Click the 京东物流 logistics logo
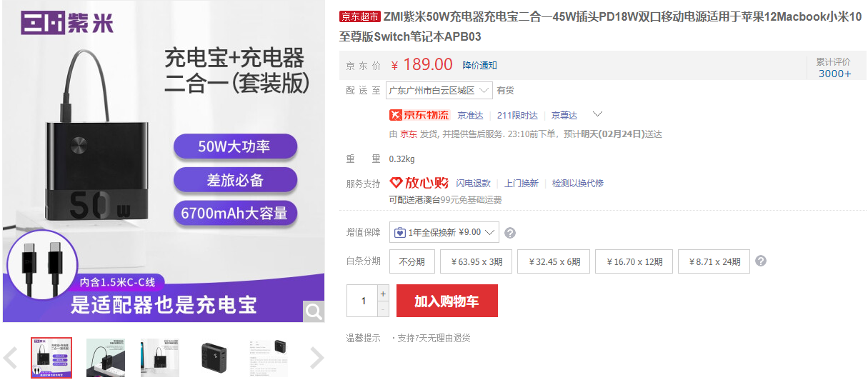This screenshot has width=868, height=390. [419, 115]
